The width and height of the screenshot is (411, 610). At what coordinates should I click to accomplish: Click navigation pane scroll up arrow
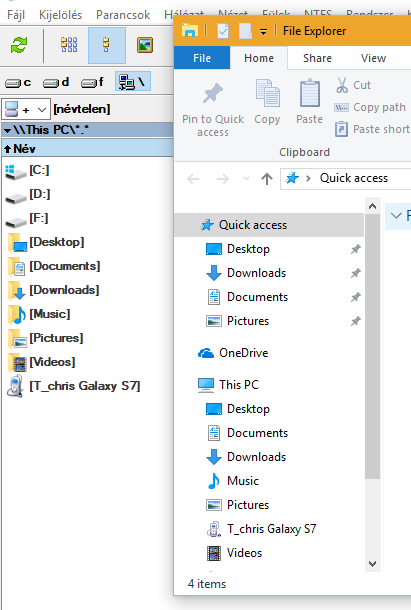click(372, 206)
